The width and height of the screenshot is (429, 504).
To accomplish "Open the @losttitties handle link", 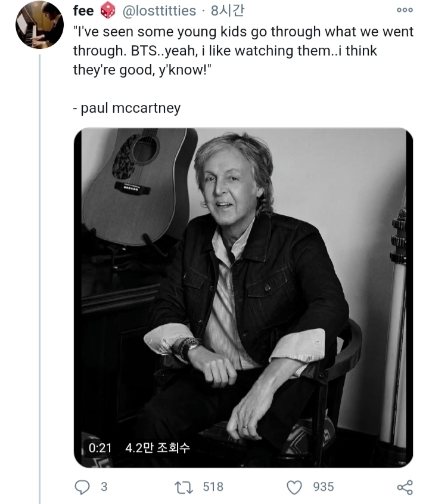I will [158, 11].
